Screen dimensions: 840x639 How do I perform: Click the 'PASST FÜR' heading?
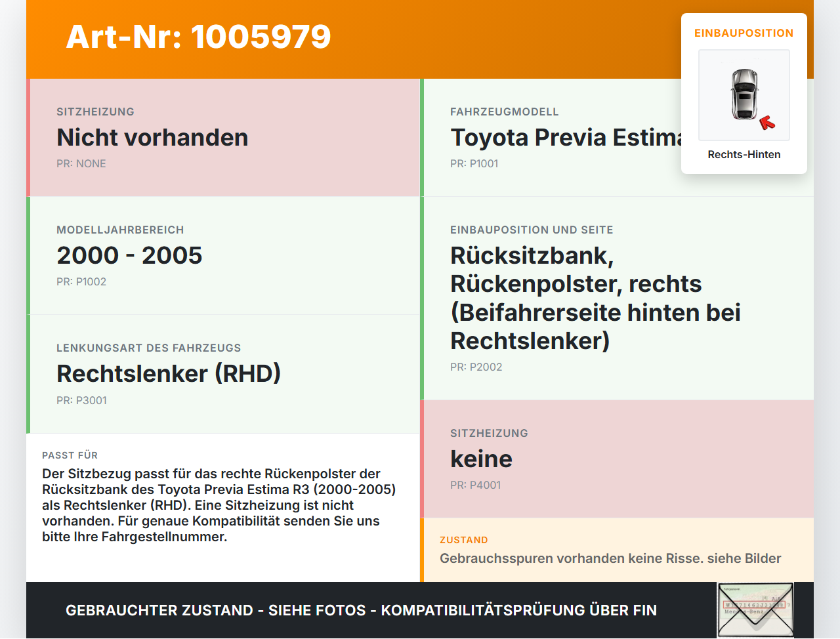point(70,455)
